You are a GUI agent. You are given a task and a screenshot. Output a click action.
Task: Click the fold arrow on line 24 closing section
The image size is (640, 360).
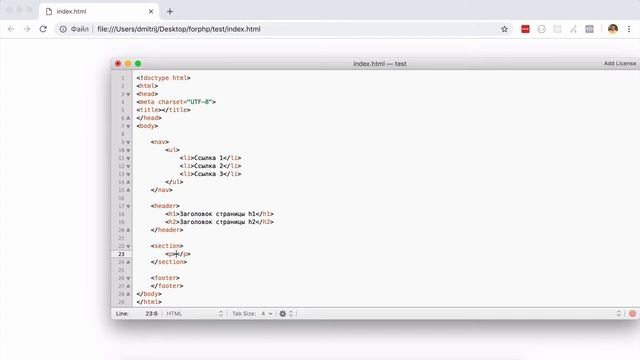128,262
